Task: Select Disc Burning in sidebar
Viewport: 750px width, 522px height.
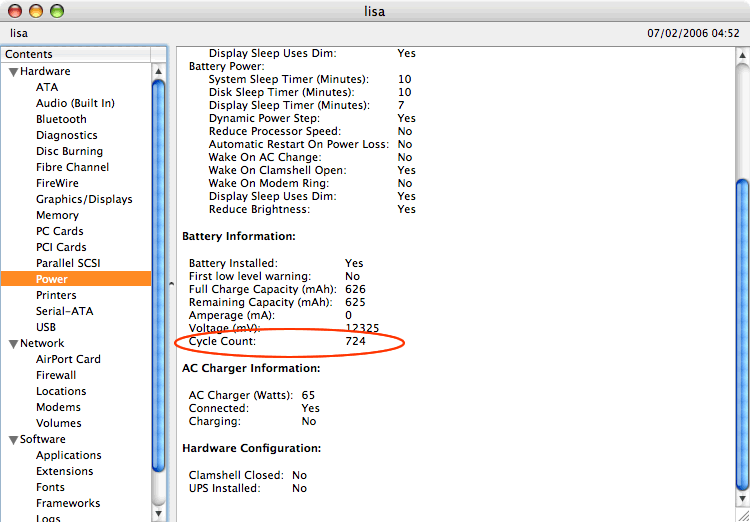Action: click(69, 151)
